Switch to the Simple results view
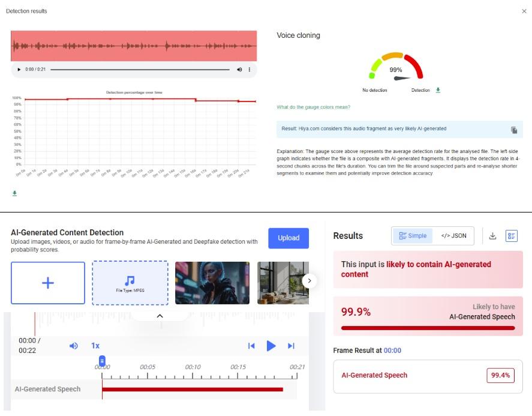 pos(412,236)
